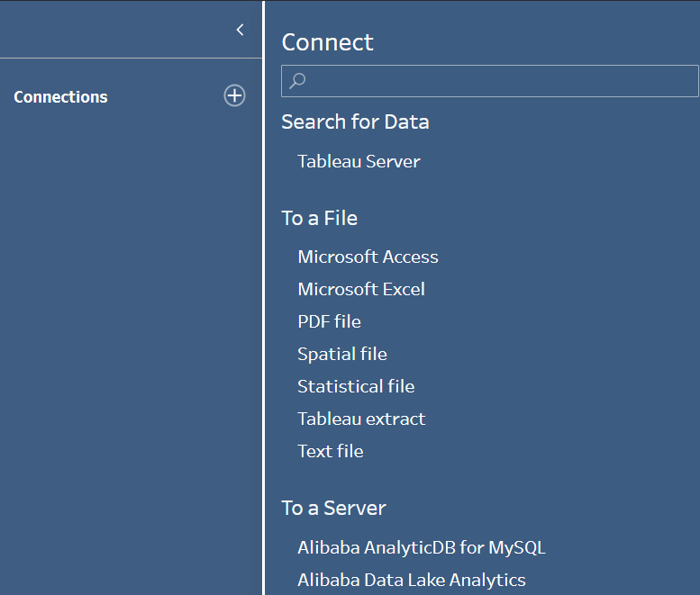Click the magnifying glass search icon
The image size is (700, 595).
(x=297, y=81)
